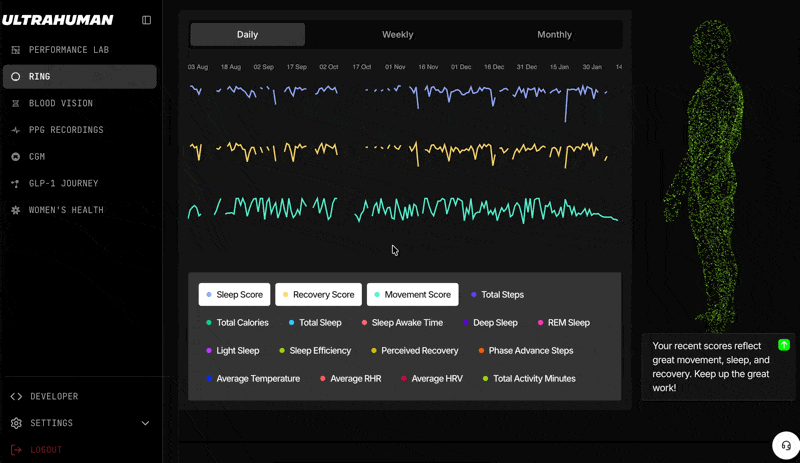
Task: Click the Ring circle icon
Action: tap(16, 77)
